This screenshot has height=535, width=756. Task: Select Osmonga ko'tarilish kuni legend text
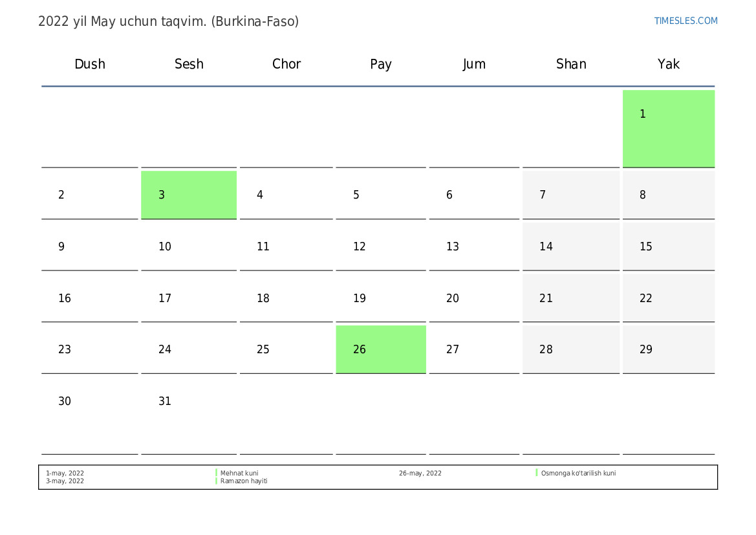(578, 474)
